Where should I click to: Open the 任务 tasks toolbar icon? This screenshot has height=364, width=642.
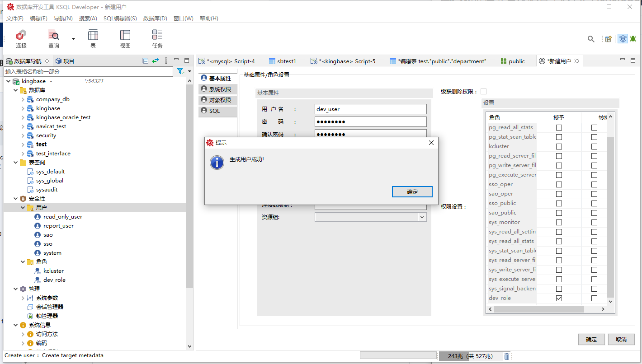click(157, 39)
